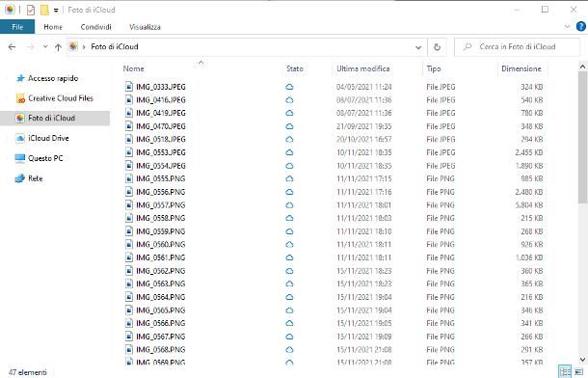Expand the ribbon chevron
The image size is (588, 378).
[x=567, y=27]
